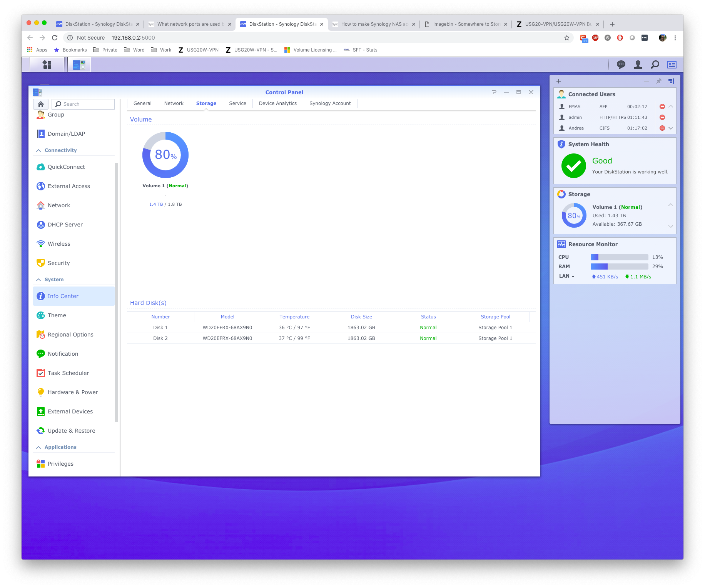Click the Search field in Control Panel

[x=83, y=104]
